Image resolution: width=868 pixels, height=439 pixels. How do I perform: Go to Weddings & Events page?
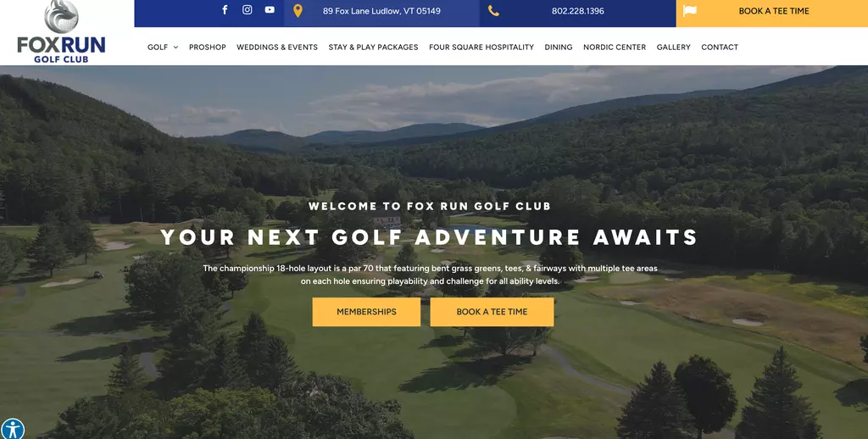(x=277, y=47)
